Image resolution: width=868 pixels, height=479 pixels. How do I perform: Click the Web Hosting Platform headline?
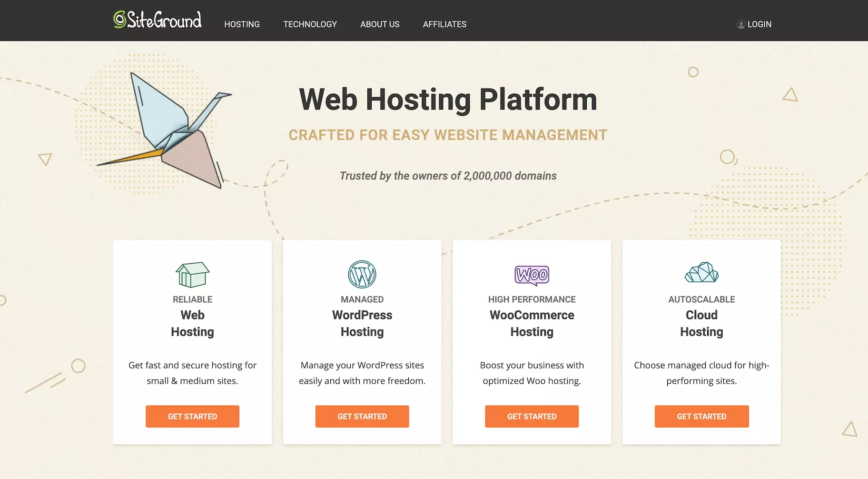[447, 99]
